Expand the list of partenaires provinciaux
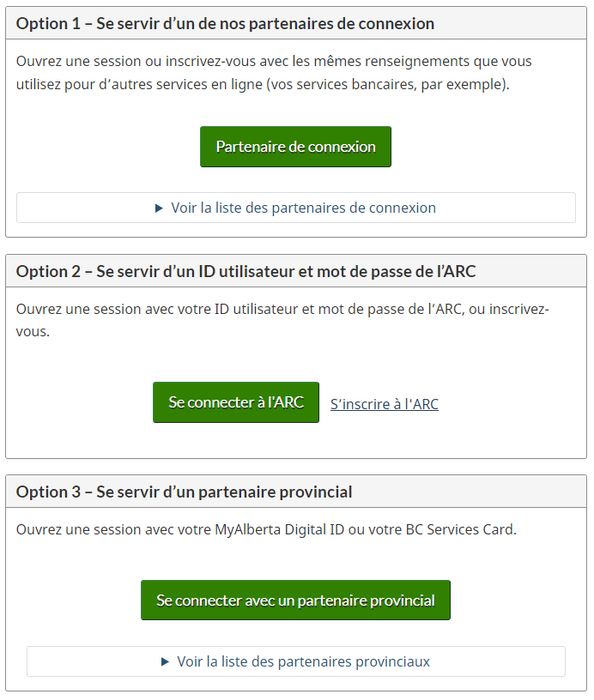The width and height of the screenshot is (594, 700). pos(295,661)
